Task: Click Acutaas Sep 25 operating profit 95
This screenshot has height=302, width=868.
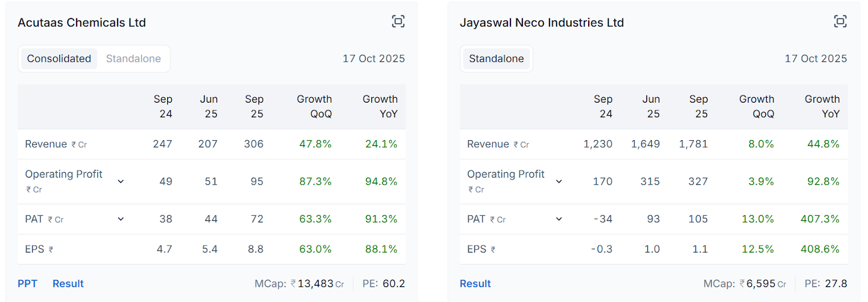Action: point(257,181)
